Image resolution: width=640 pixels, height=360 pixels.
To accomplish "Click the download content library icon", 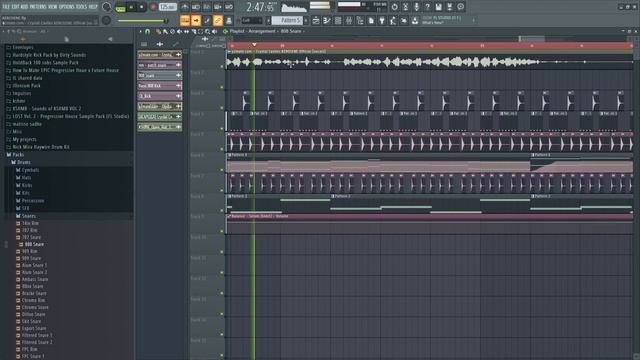I will (415, 20).
